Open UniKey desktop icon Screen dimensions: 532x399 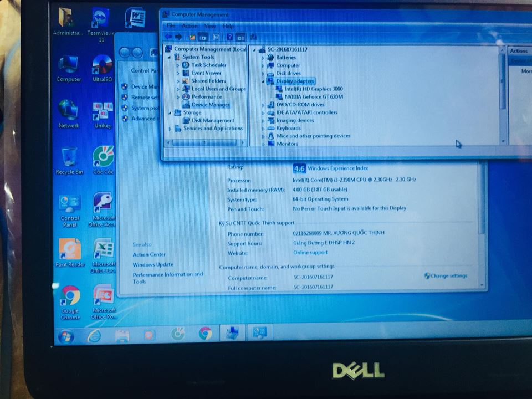click(x=103, y=115)
